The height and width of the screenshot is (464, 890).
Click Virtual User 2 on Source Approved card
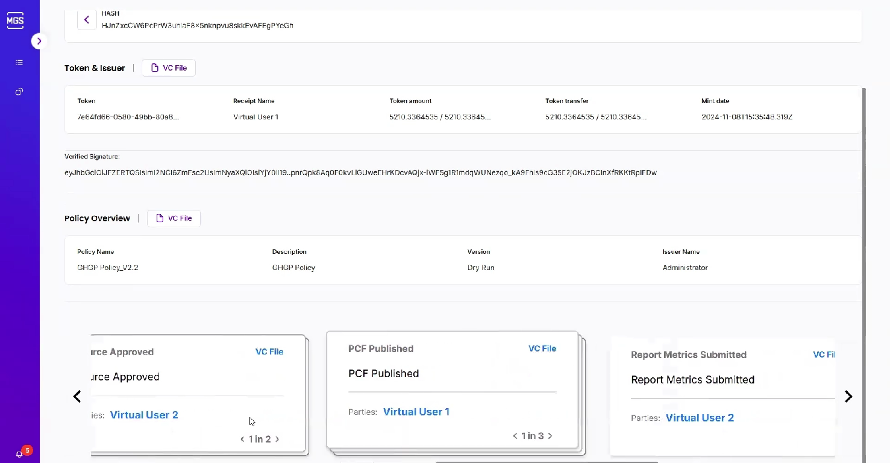[x=144, y=415]
